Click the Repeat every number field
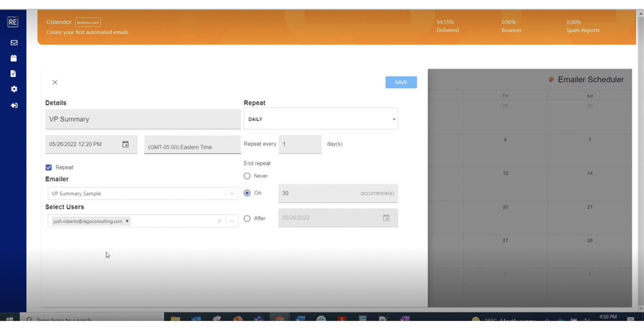 pyautogui.click(x=300, y=144)
